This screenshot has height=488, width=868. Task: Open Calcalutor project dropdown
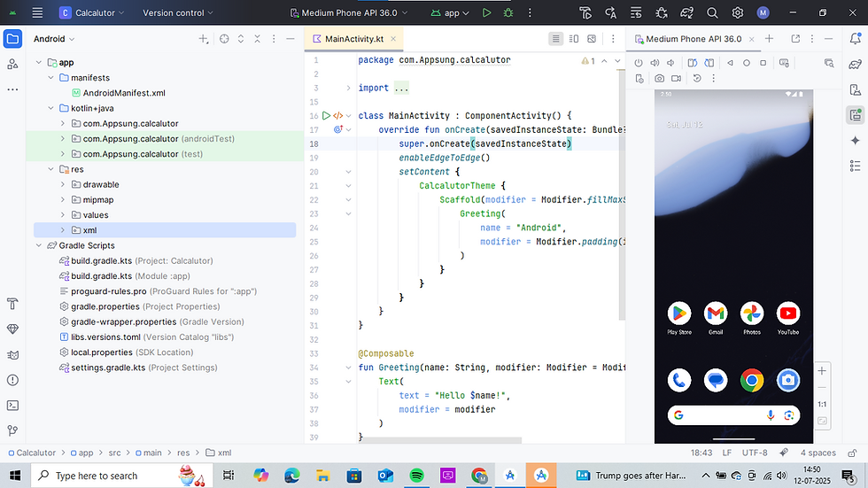point(92,12)
